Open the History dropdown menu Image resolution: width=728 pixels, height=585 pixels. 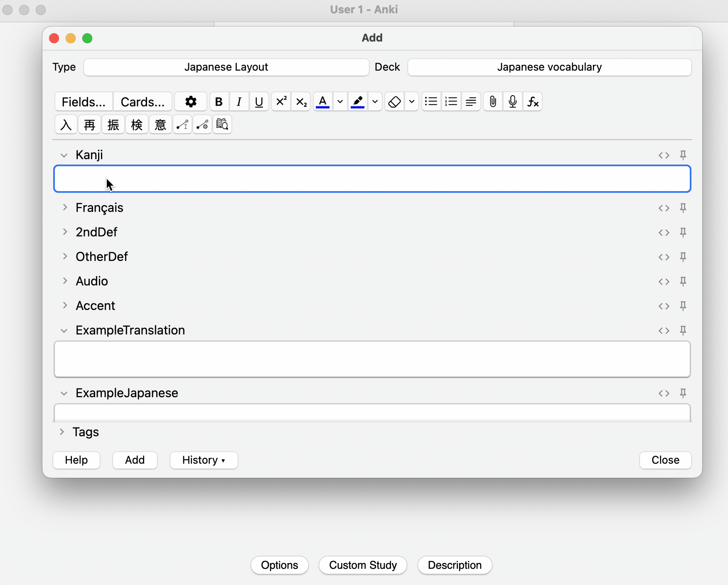tap(204, 460)
